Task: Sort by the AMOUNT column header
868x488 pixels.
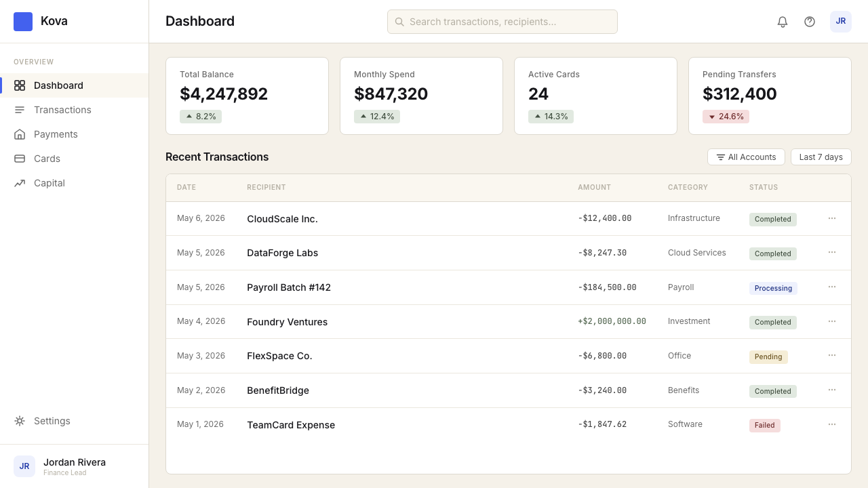Action: [x=594, y=187]
